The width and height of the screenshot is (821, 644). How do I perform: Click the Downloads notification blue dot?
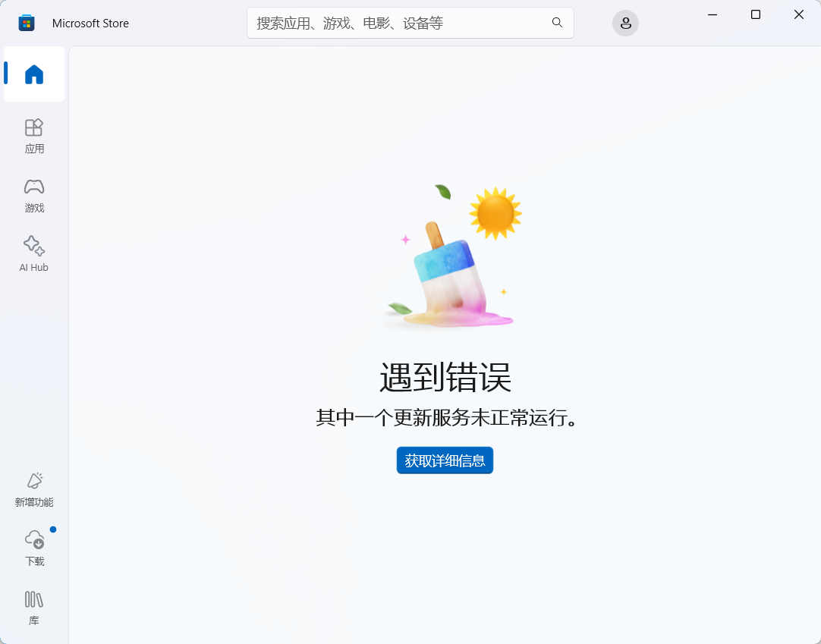tap(51, 529)
